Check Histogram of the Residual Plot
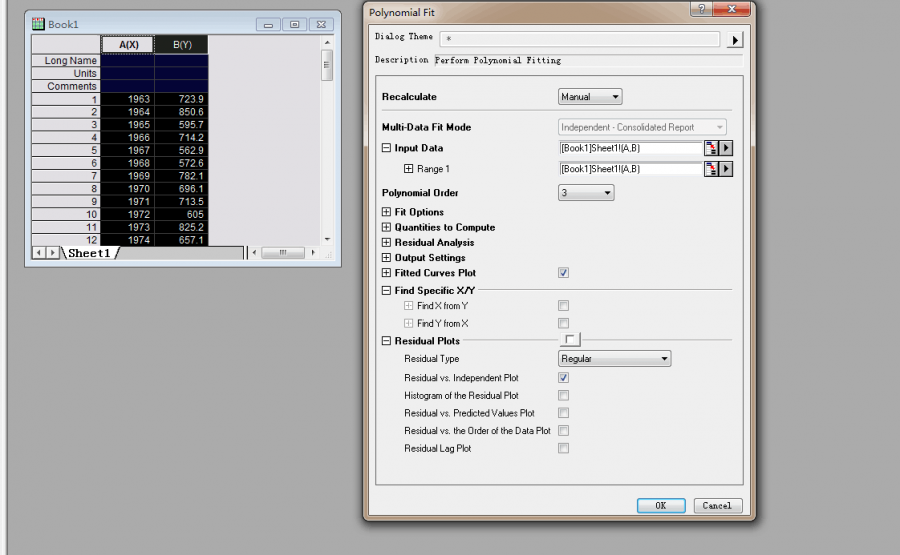 coord(564,395)
